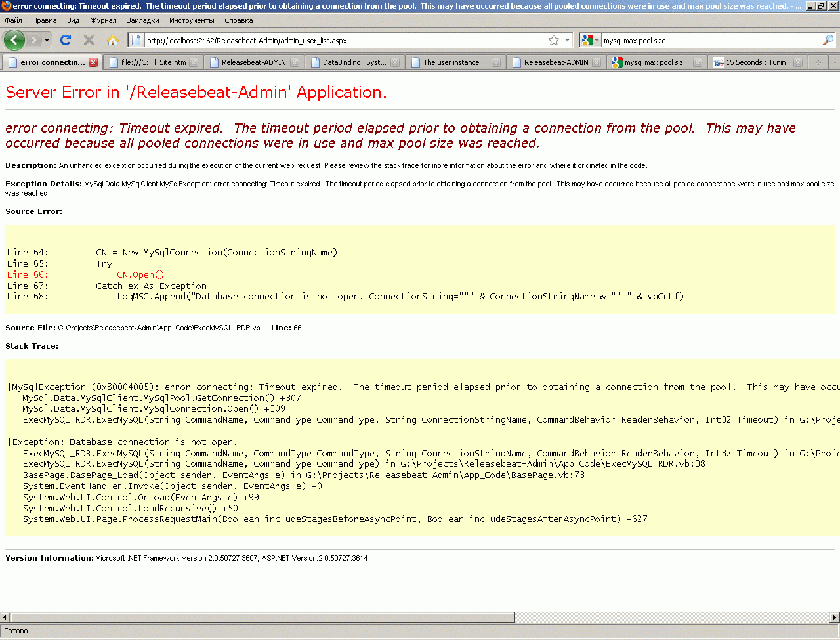Click the 'mysql max pool size' search box

[x=711, y=41]
